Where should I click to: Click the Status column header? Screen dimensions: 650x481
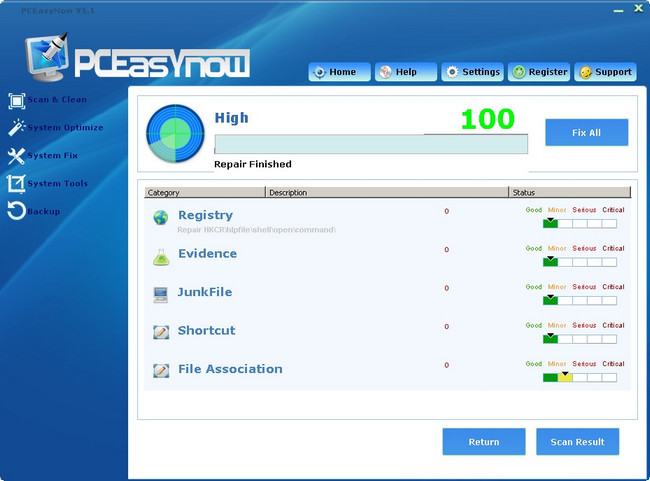pos(570,192)
